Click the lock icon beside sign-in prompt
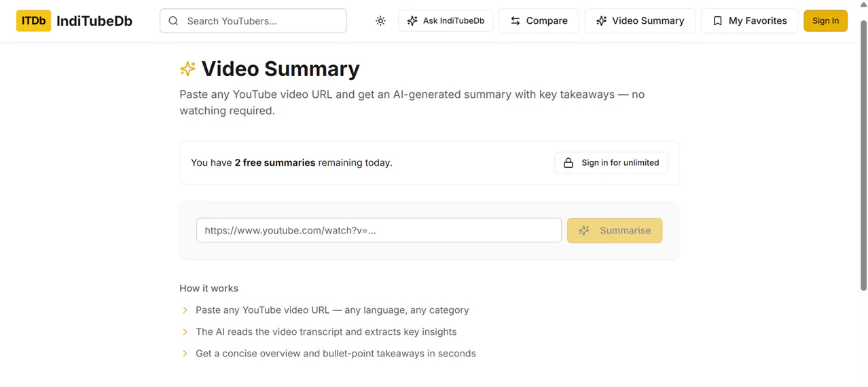 568,163
